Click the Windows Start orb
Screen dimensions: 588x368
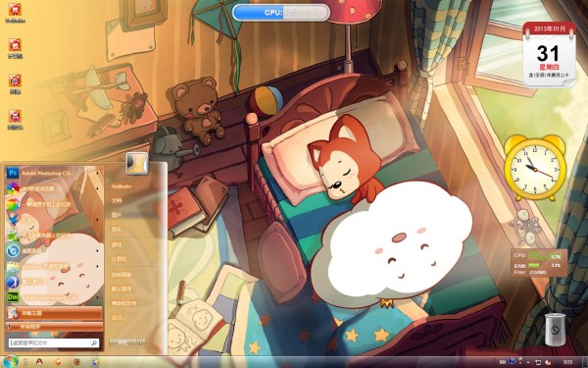click(11, 361)
